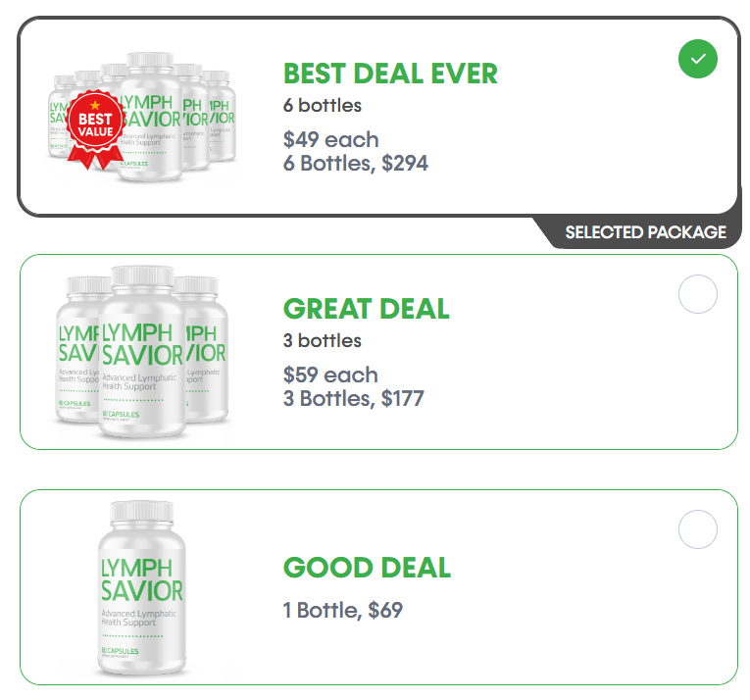Click the '6 Bottles, $294' price text

pos(355,163)
